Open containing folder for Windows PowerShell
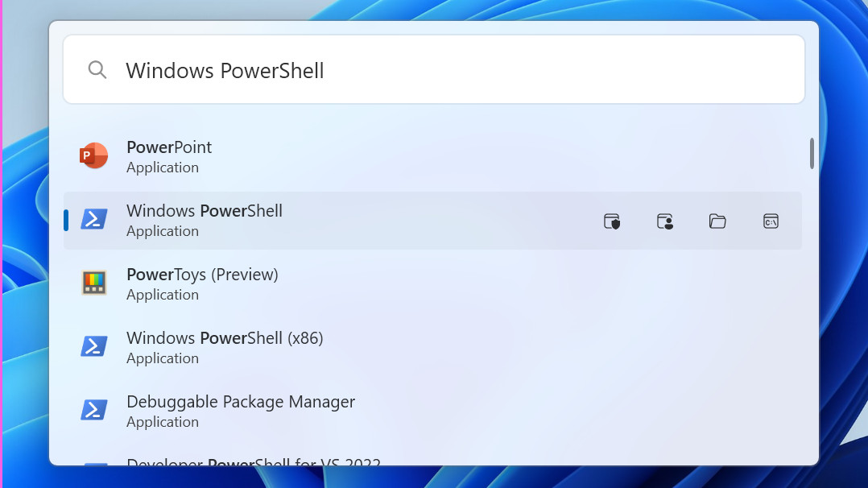Image resolution: width=868 pixels, height=488 pixels. [717, 221]
